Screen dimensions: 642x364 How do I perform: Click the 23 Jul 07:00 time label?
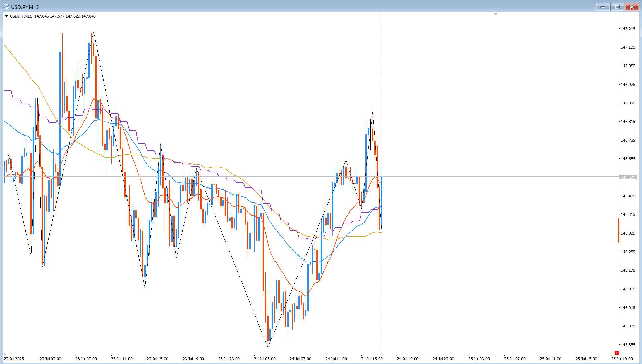86,359
